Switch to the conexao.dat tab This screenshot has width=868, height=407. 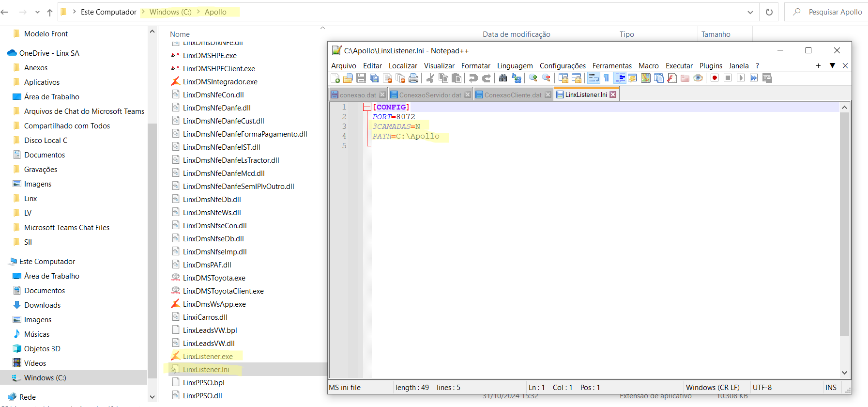[358, 95]
